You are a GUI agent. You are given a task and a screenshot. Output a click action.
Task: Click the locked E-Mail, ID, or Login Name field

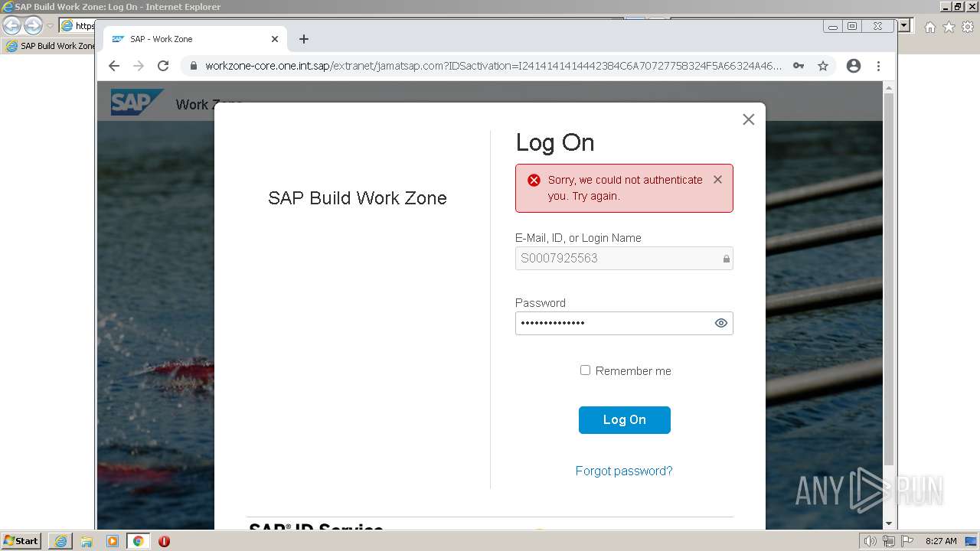(x=624, y=258)
